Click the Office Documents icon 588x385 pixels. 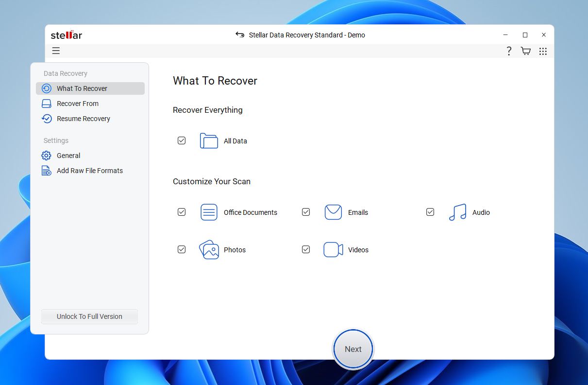point(209,212)
